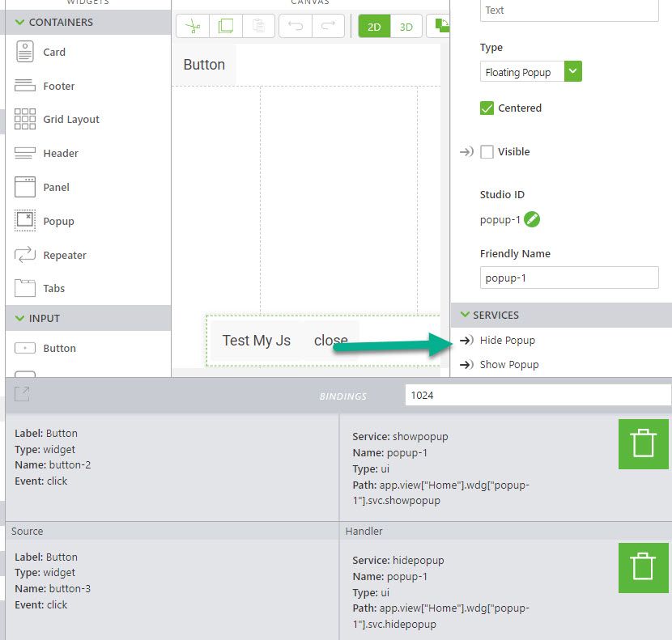Screen dimensions: 672x640
Task: Click the 'Service: hidepopup' text
Action: [398, 561]
